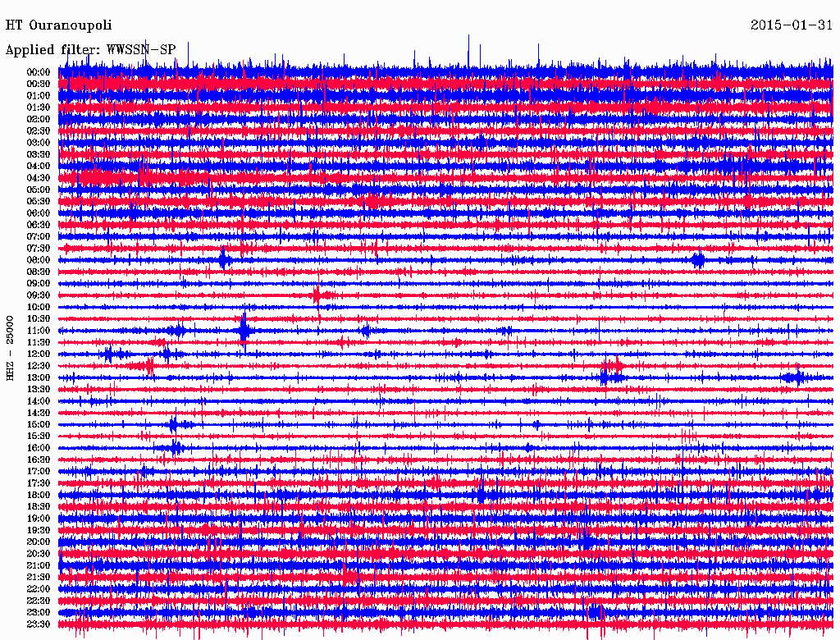The width and height of the screenshot is (840, 640).
Task: Select the 12:30 time label
Action: [39, 366]
